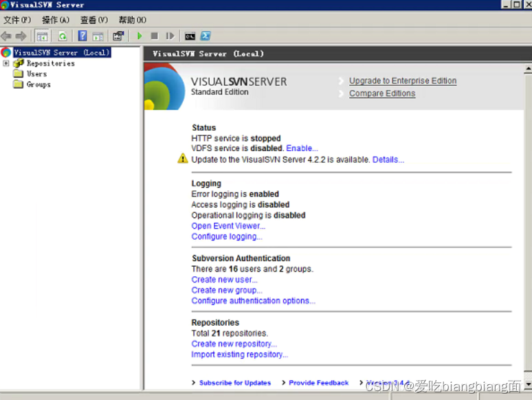Click Subscribe for Updates link
Screen dimensions: 532x400
[235, 383]
